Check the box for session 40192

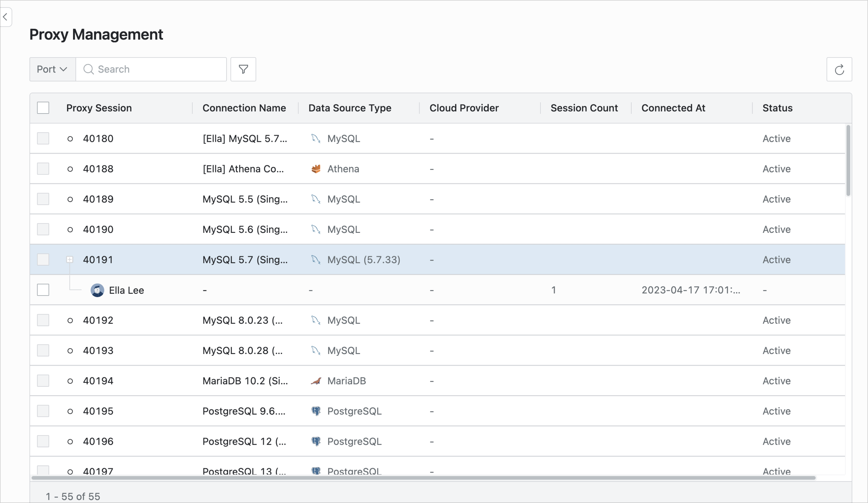[x=43, y=320]
